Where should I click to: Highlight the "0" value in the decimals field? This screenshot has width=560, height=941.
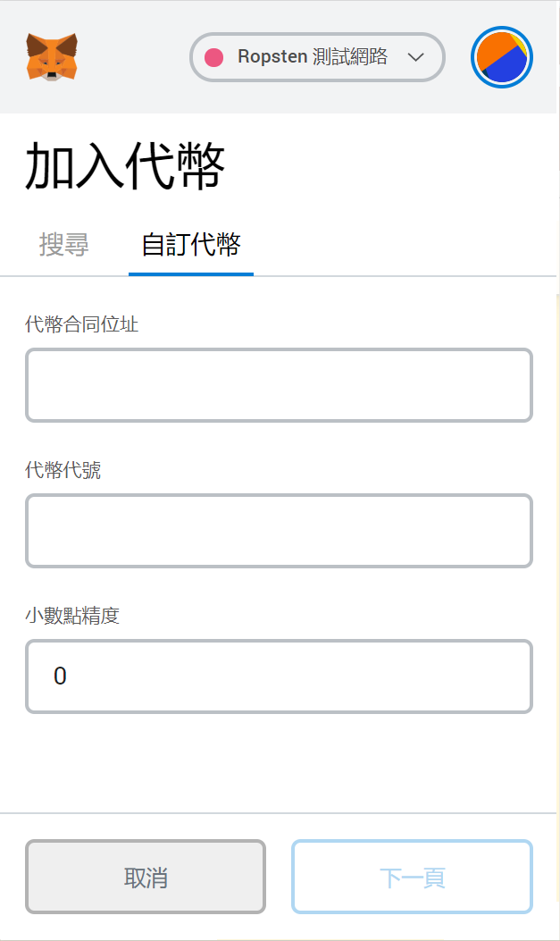coord(59,676)
